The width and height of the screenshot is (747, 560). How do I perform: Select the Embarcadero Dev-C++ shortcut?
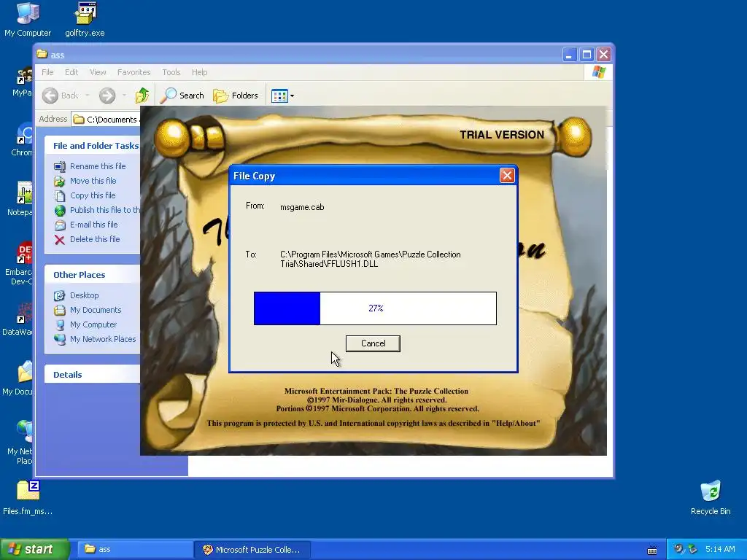coord(19,263)
